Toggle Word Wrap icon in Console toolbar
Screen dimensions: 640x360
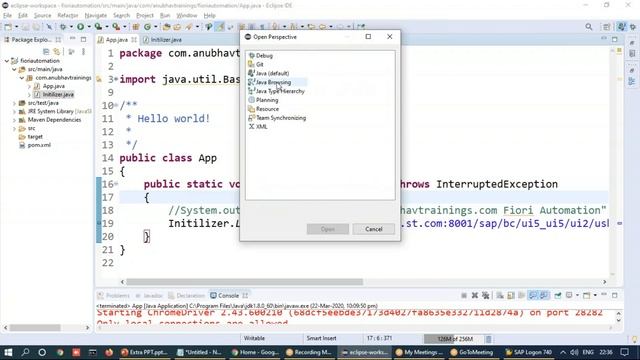pyautogui.click(x=521, y=296)
